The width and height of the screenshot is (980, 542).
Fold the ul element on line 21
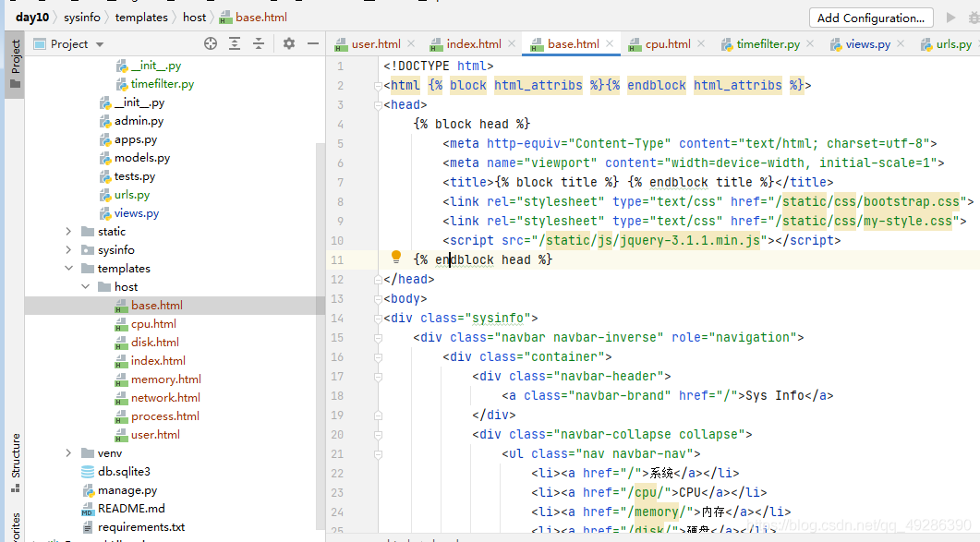click(x=378, y=454)
